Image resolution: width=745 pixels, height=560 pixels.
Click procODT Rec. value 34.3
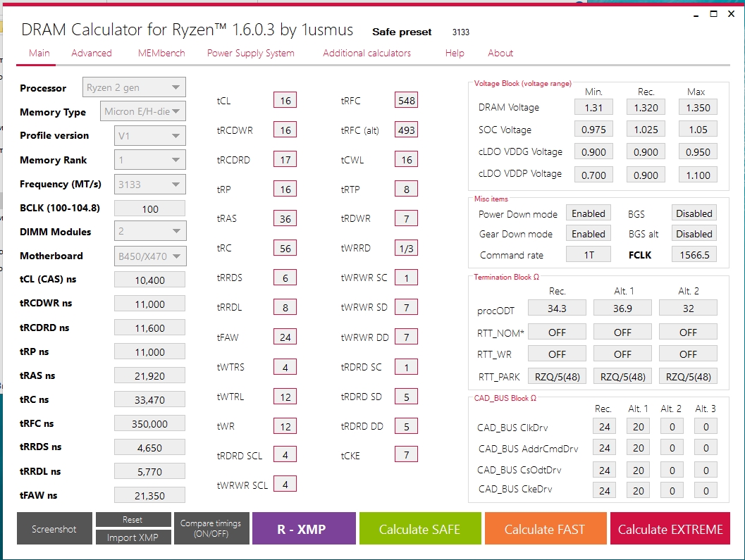click(x=557, y=309)
